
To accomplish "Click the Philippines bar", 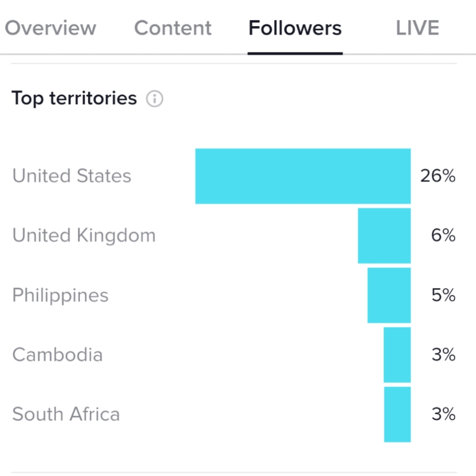I will tap(389, 295).
